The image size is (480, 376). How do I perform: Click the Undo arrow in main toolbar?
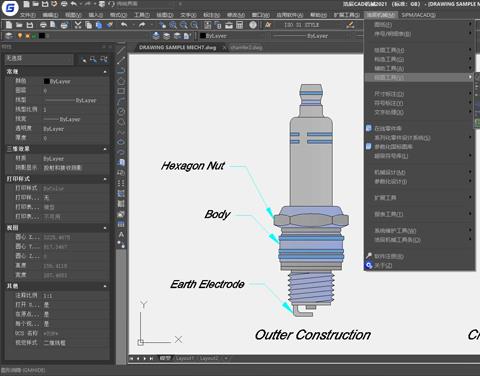click(124, 25)
